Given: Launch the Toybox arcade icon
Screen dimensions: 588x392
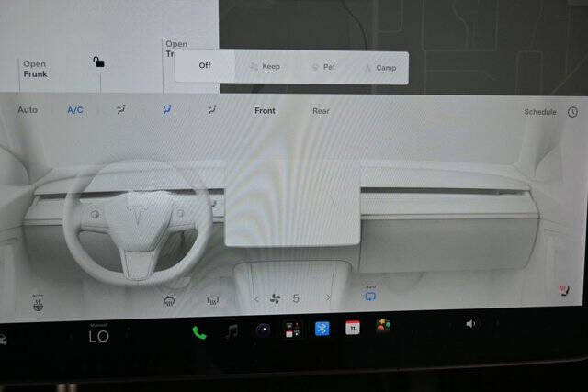Looking at the screenshot, I should [x=383, y=326].
